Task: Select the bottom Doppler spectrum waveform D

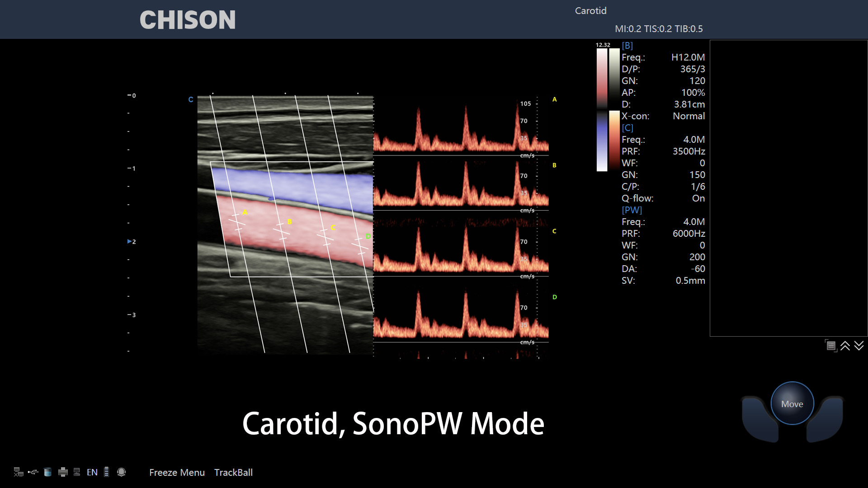Action: (461, 314)
